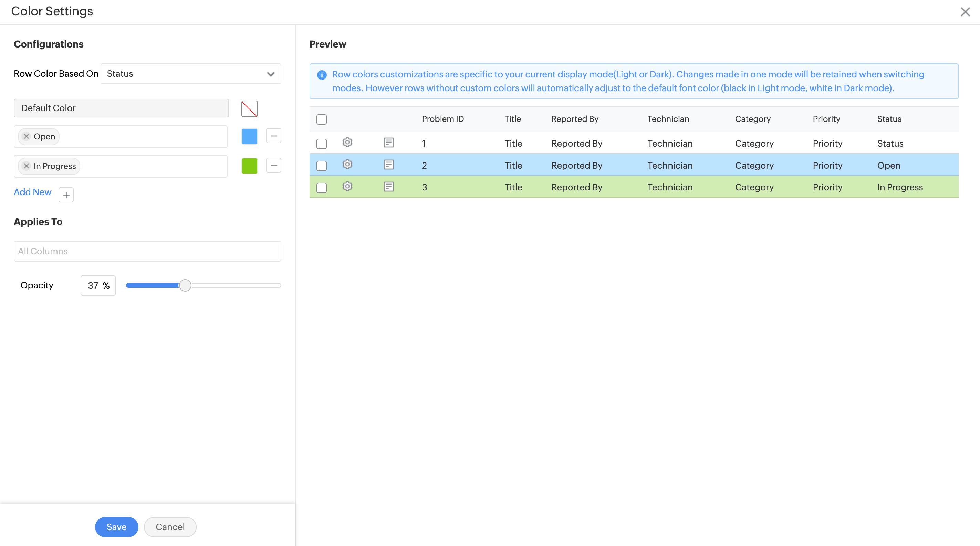Check the checkbox for Problem ID 3
Image resolution: width=980 pixels, height=546 pixels.
pyautogui.click(x=322, y=188)
